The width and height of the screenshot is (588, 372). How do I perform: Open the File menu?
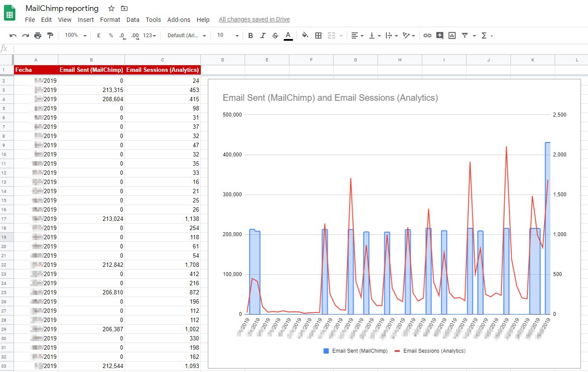point(30,20)
